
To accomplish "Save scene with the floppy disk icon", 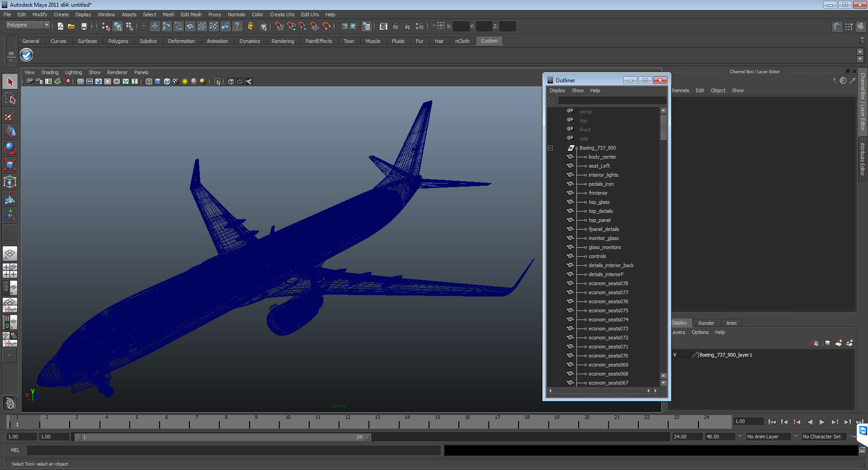I will tap(84, 26).
